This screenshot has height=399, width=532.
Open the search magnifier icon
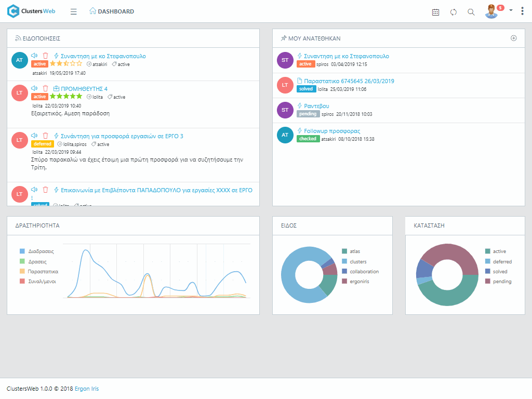(x=471, y=12)
